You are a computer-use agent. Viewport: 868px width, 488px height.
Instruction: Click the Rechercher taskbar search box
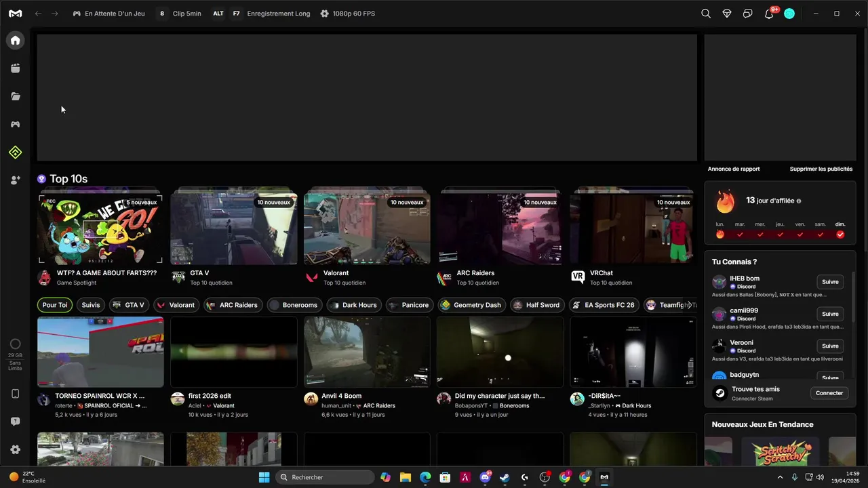[325, 477]
